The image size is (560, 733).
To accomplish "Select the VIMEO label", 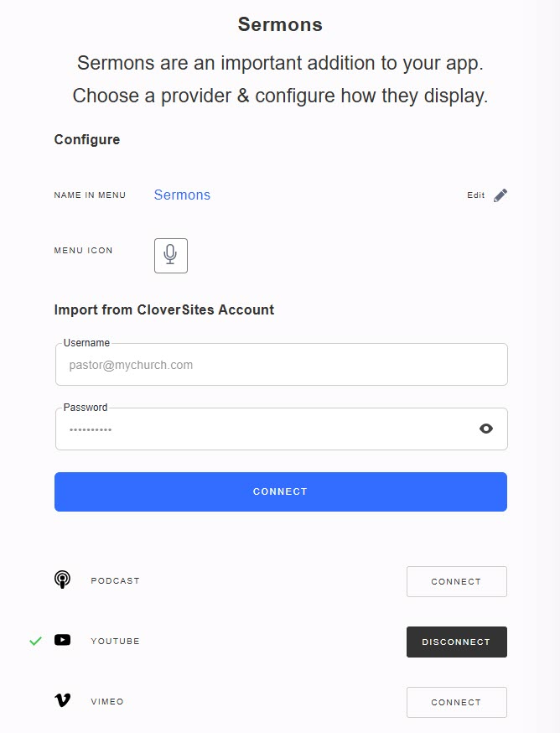I will point(107,702).
